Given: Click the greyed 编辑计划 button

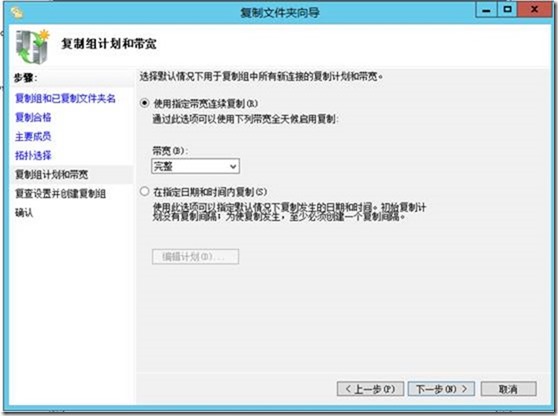Looking at the screenshot, I should click(x=195, y=257).
